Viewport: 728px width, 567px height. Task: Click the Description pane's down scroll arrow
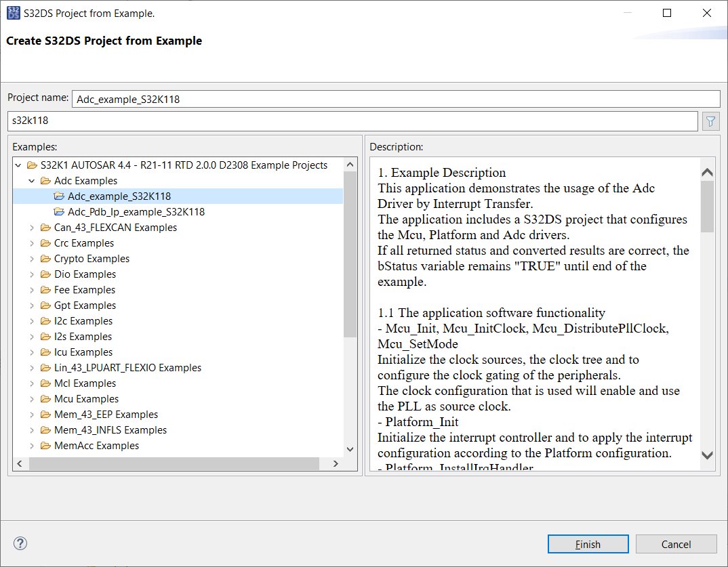707,456
